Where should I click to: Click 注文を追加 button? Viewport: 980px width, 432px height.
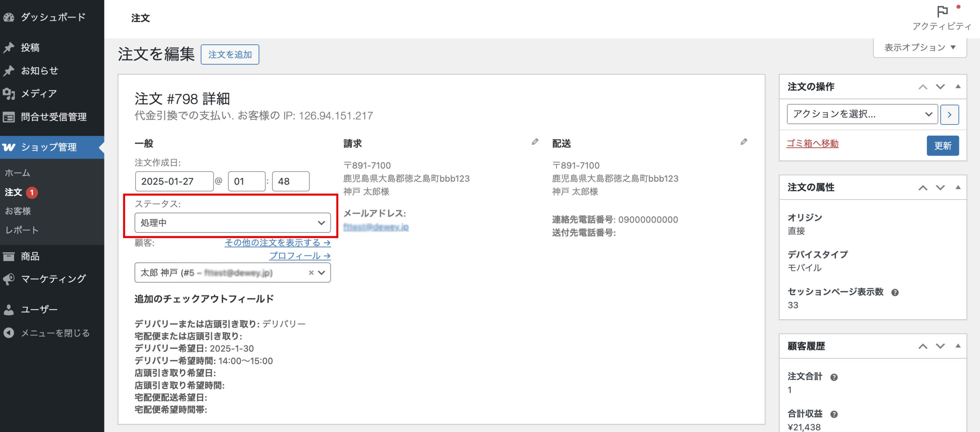pyautogui.click(x=230, y=55)
